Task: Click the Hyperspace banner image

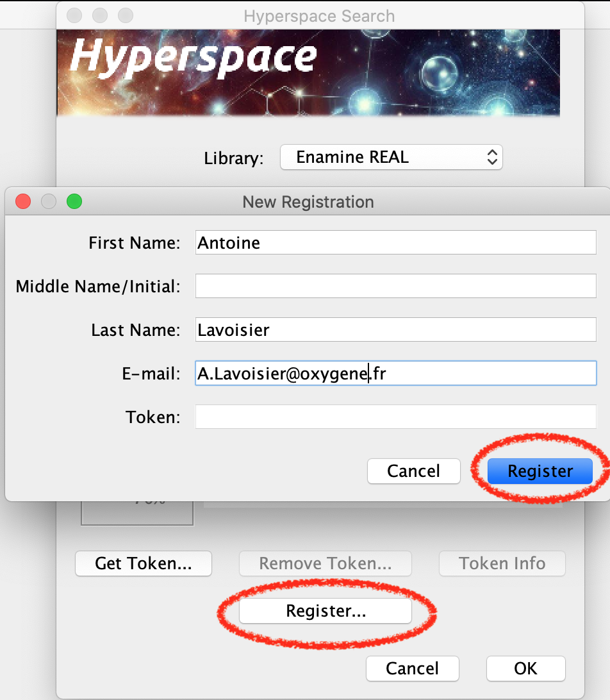Action: pos(308,72)
